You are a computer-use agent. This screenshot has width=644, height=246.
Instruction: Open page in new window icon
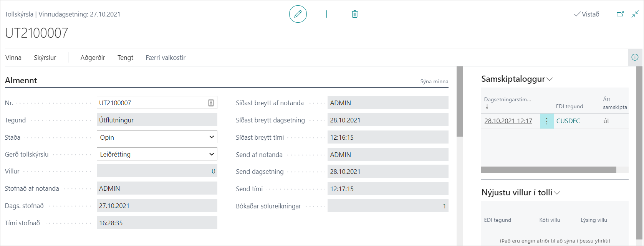pyautogui.click(x=620, y=14)
